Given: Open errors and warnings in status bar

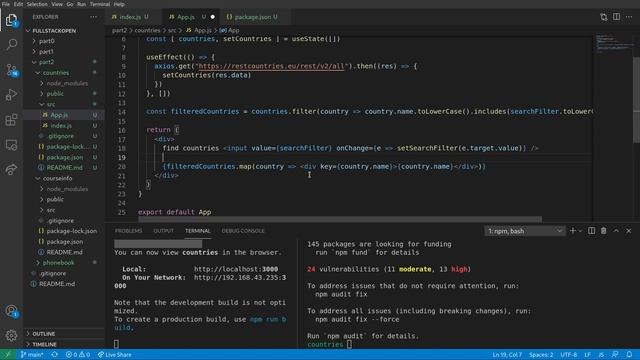Looking at the screenshot, I should 78,355.
